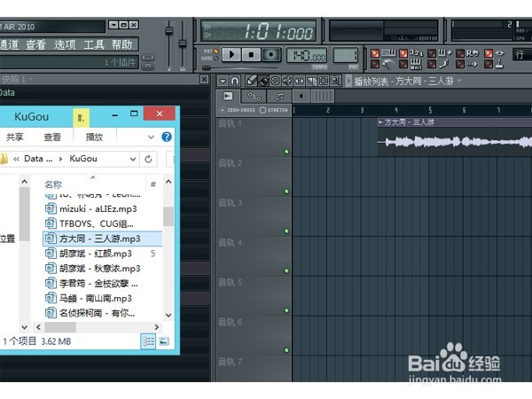
Task: Mute 音轨 1 via its green LED
Action: (286, 152)
